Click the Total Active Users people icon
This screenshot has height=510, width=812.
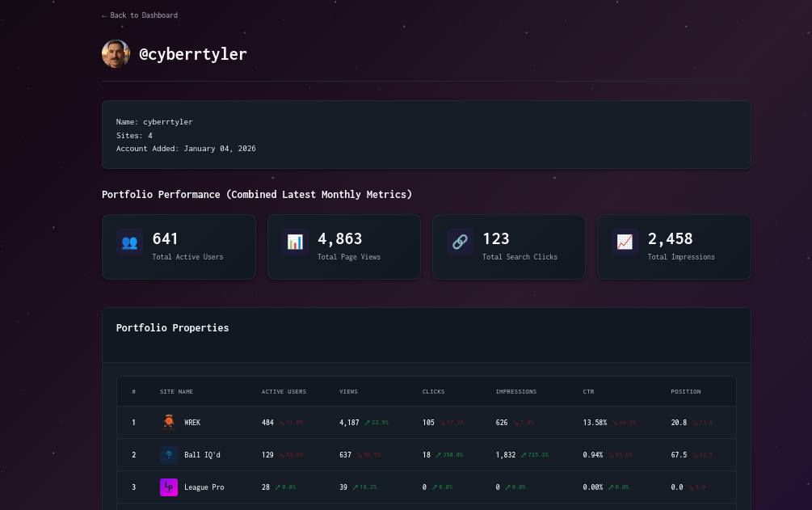[x=129, y=242]
